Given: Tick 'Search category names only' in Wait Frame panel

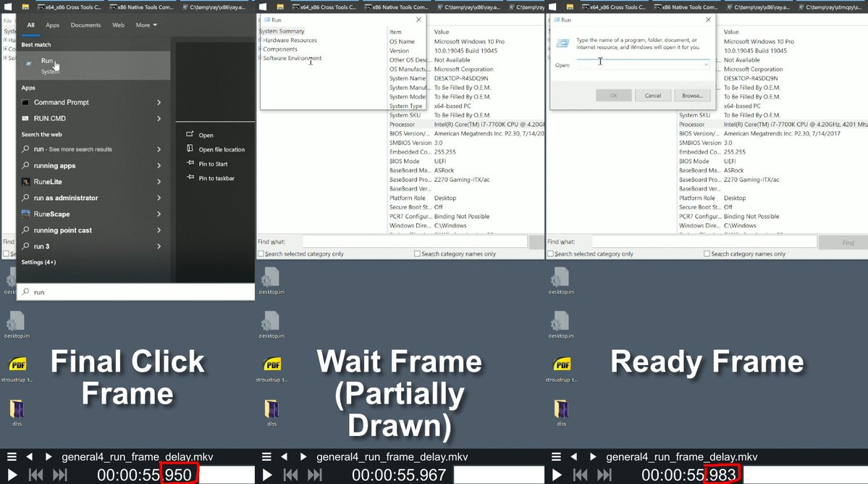Looking at the screenshot, I should pyautogui.click(x=418, y=254).
